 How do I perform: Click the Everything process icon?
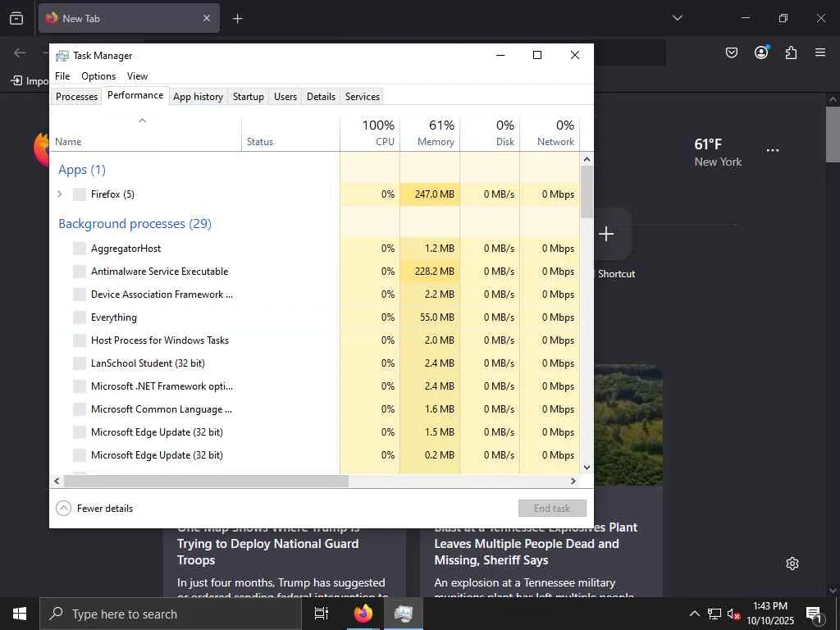point(80,317)
